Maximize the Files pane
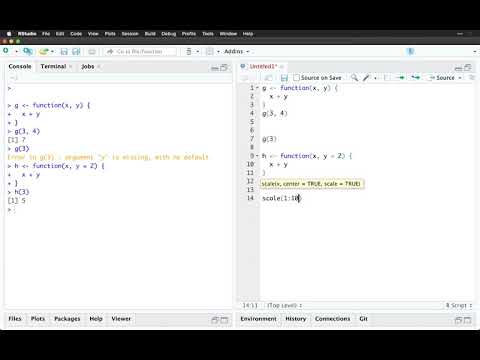480x360 pixels. pyautogui.click(x=224, y=320)
